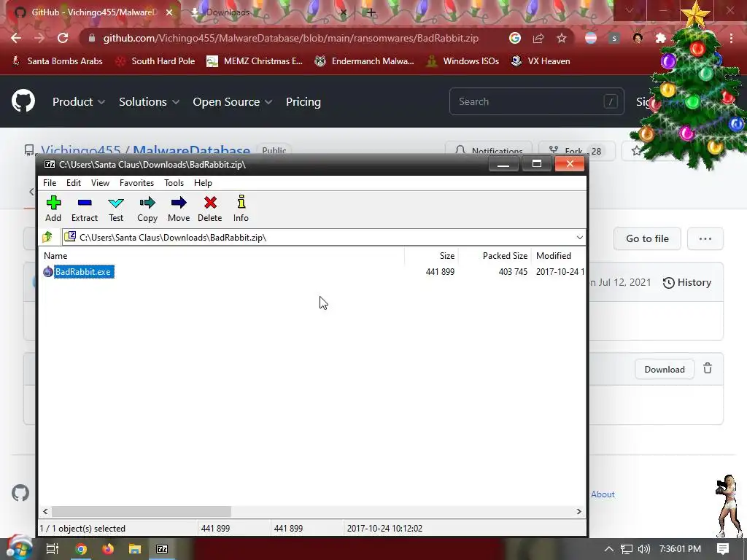This screenshot has height=560, width=747.
Task: Open File Explorer from the taskbar
Action: click(x=135, y=549)
